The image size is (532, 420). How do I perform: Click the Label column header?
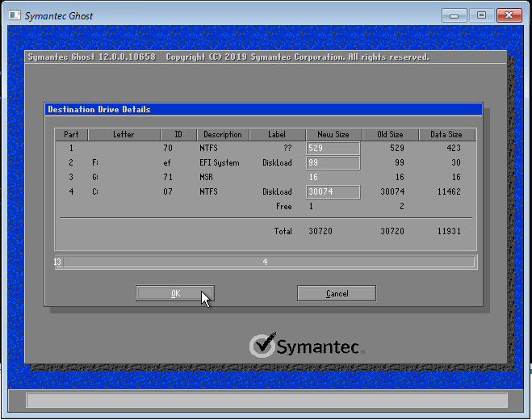(277, 134)
